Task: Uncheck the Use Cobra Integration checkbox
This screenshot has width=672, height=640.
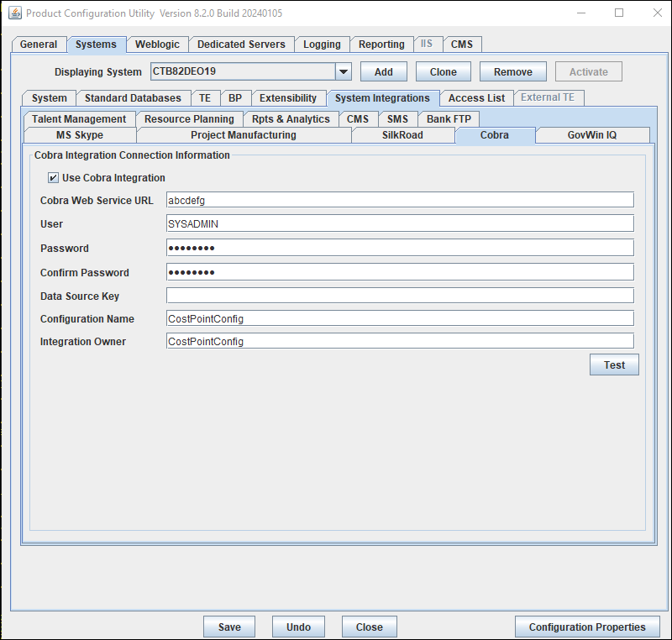Action: coord(54,178)
